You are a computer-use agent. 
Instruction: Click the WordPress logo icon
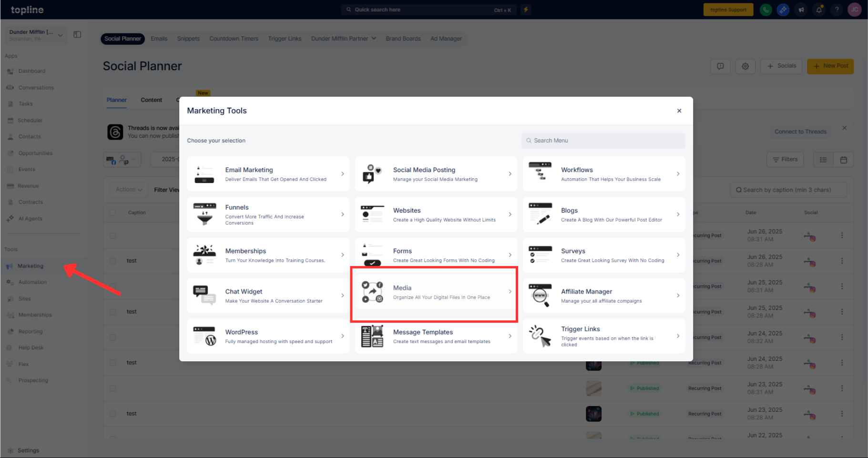click(204, 336)
